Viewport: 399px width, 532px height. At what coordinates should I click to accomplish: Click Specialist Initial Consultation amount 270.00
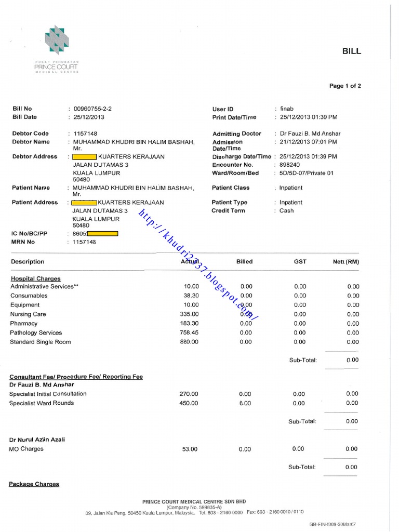click(189, 394)
